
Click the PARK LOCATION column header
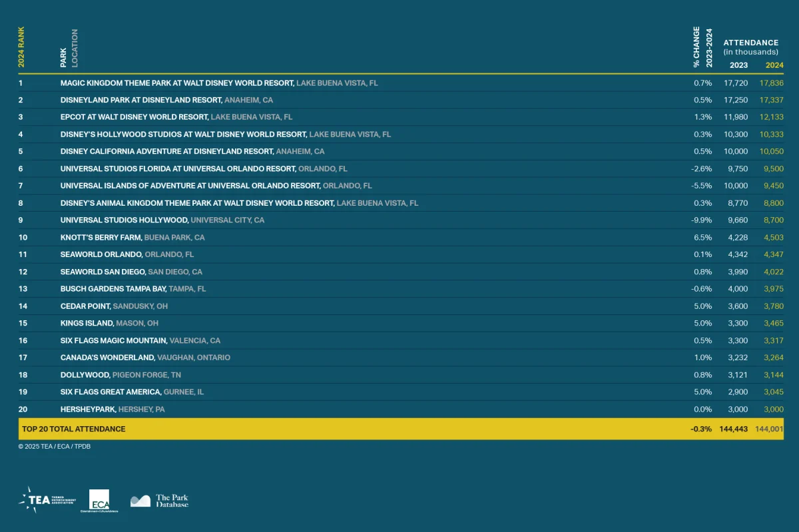pos(68,48)
